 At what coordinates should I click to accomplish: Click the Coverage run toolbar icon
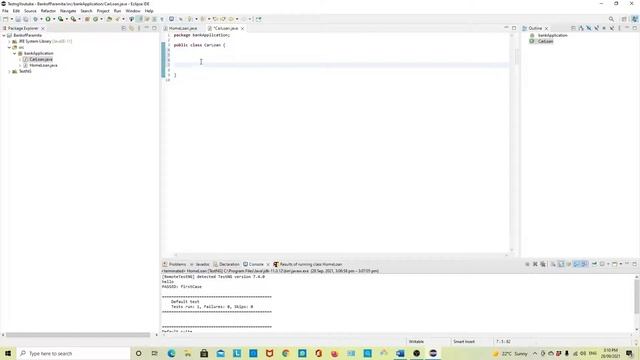(x=60, y=19)
